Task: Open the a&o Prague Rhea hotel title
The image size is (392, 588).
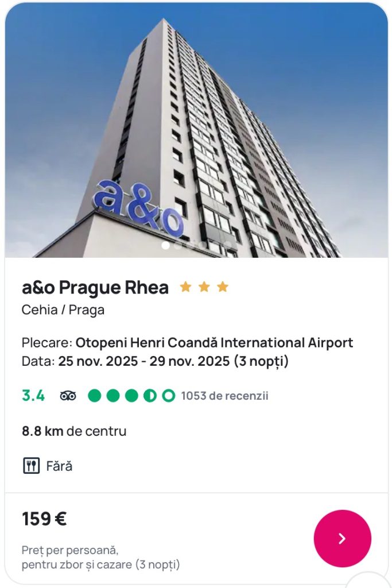Action: [x=95, y=288]
